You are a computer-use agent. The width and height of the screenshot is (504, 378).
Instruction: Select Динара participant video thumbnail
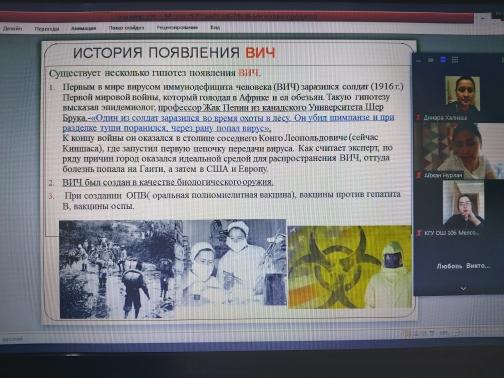[463, 94]
